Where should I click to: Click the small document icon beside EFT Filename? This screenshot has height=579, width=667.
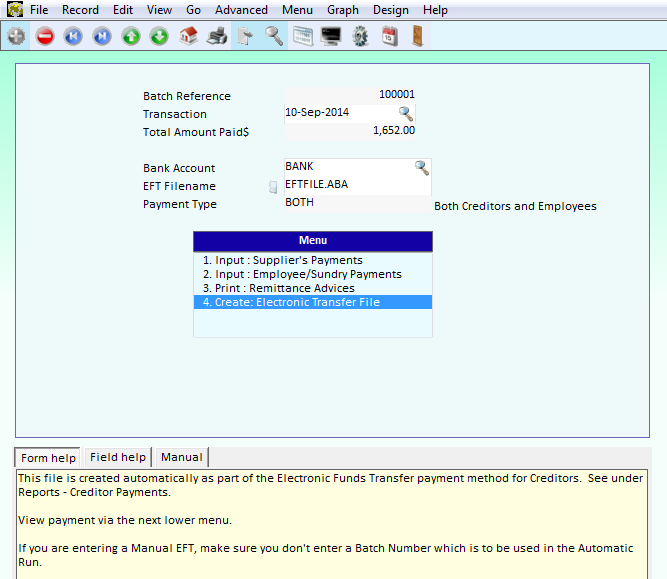tap(273, 186)
